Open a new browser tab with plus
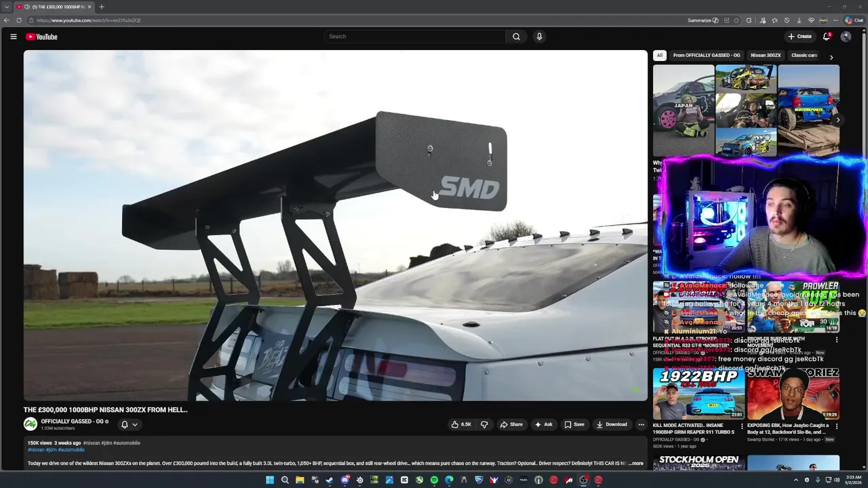The width and height of the screenshot is (868, 488). point(101,7)
